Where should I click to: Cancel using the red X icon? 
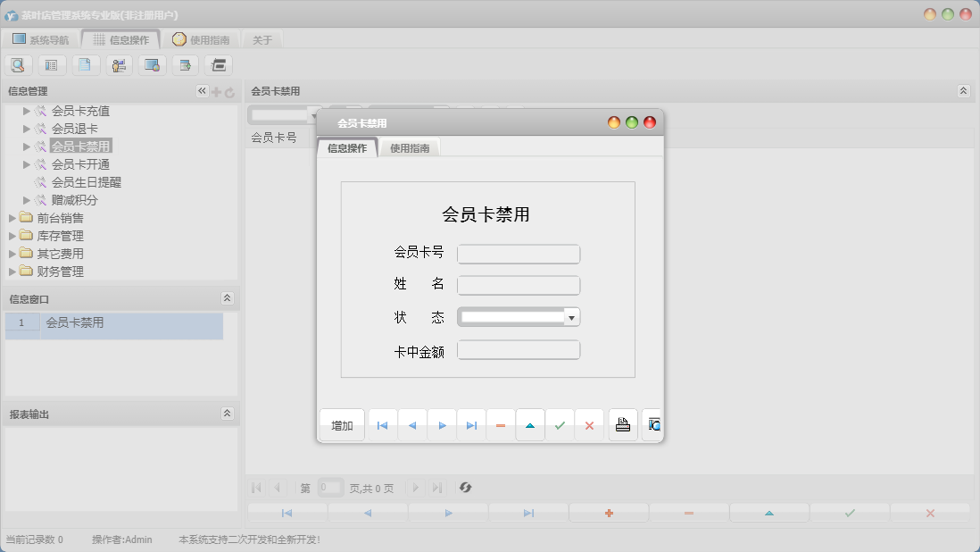coord(589,424)
